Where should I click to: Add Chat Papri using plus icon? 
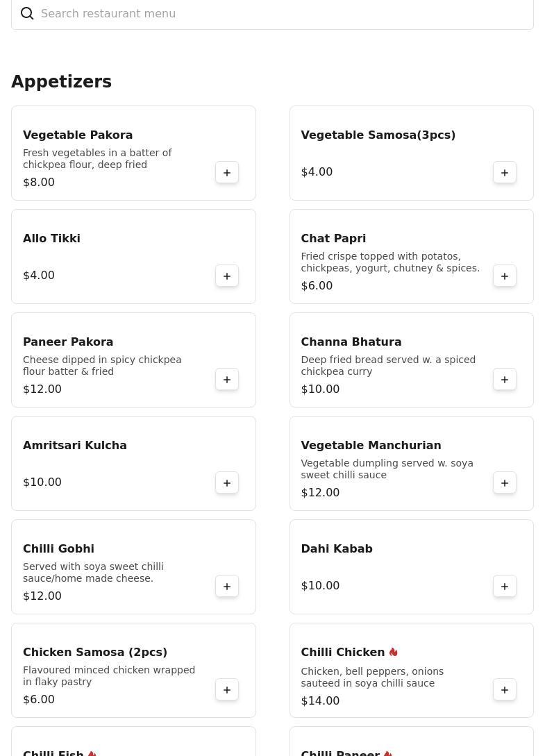505,276
